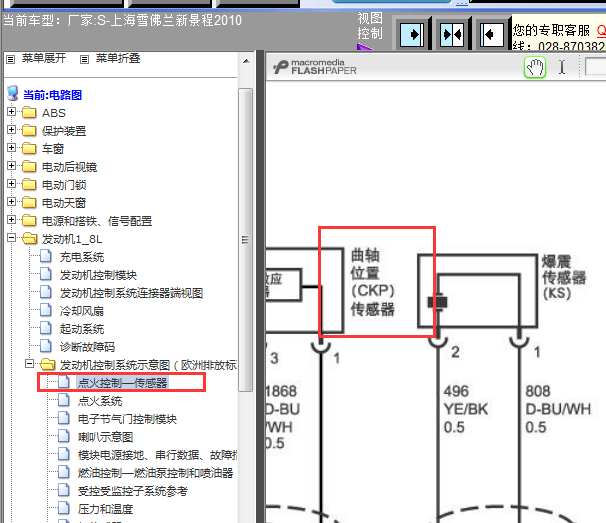Image resolution: width=606 pixels, height=523 pixels.
Task: Open the 模块电源接地、串行数据 diagram
Action: click(x=157, y=455)
